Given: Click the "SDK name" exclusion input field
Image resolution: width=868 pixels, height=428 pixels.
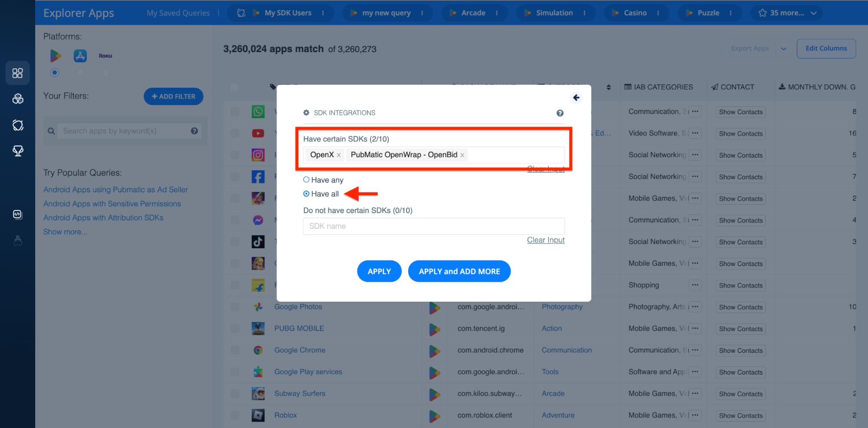Looking at the screenshot, I should [434, 226].
